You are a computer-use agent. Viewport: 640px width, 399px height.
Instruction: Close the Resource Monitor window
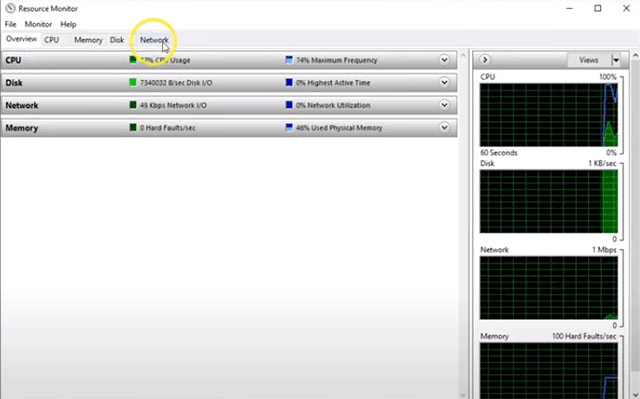click(x=626, y=8)
